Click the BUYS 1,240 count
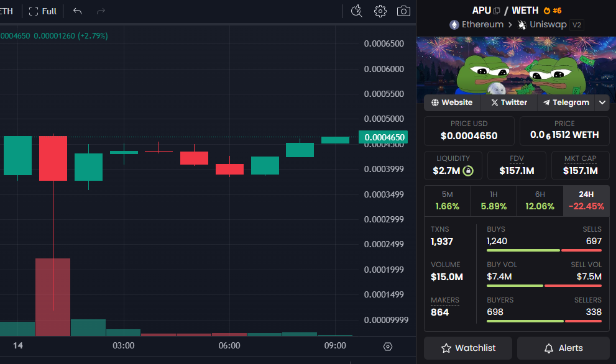This screenshot has height=364, width=616. point(497,241)
